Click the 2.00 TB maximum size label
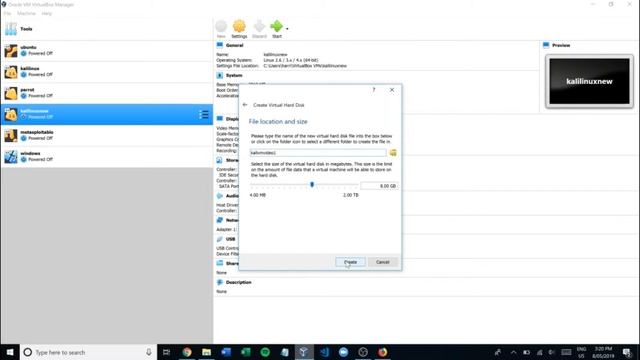640x360 pixels. pos(351,195)
